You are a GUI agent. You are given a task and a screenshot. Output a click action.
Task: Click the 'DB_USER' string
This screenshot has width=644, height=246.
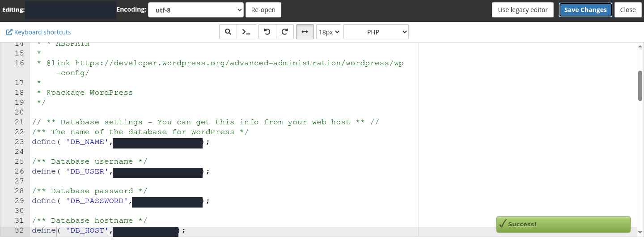[87, 171]
